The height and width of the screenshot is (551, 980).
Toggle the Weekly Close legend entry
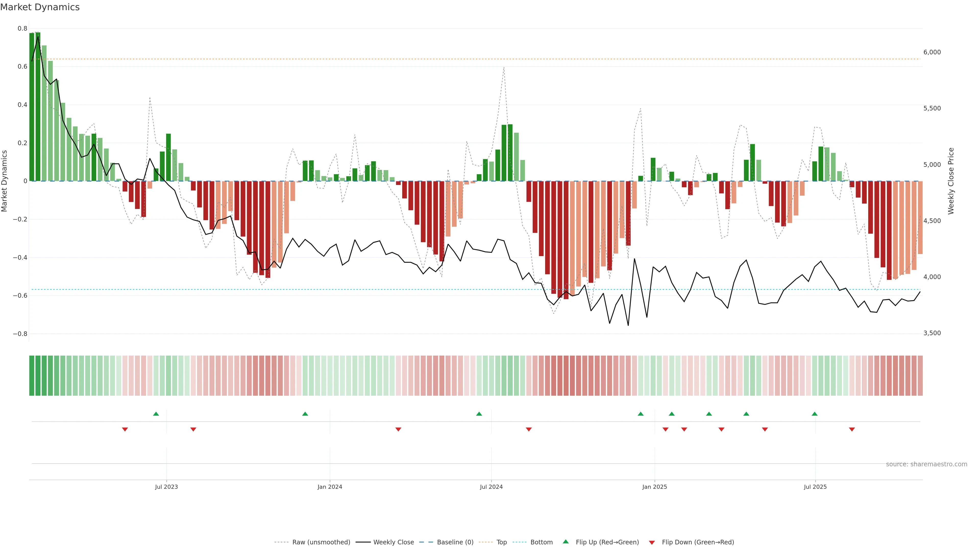[x=393, y=542]
